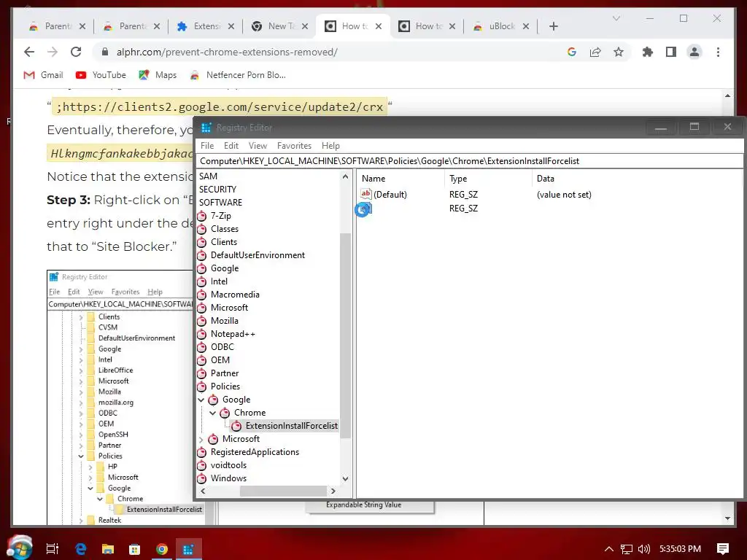Screen dimensions: 747x560
Task: Open Netfencer Porn Blo... bookmark
Action: (238, 75)
